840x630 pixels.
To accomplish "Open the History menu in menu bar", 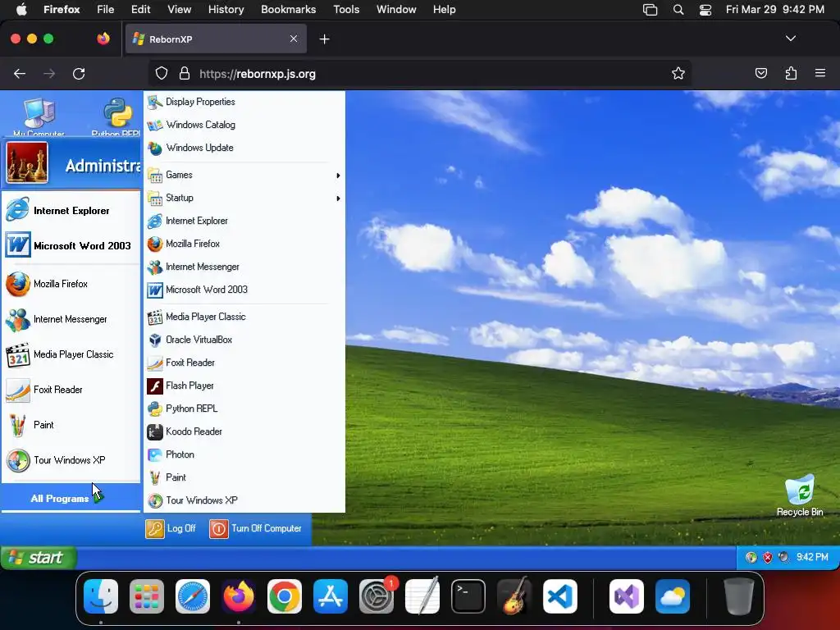I will coord(226,9).
